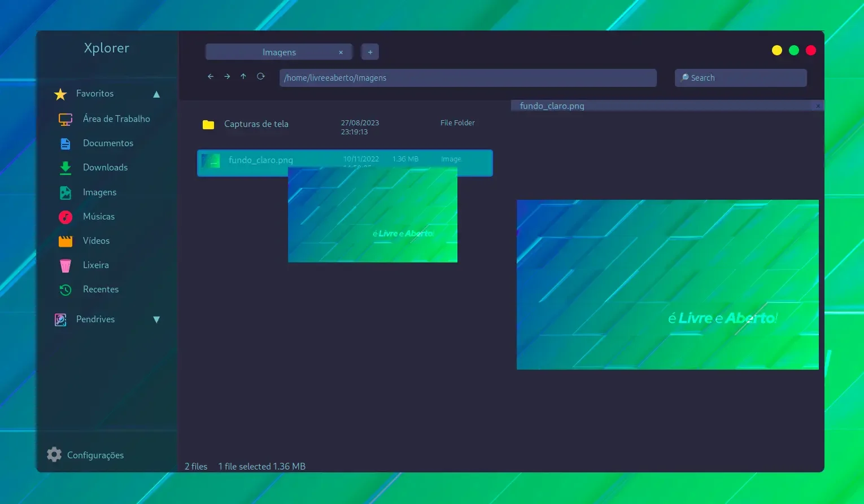Open Músicas from the sidebar
The height and width of the screenshot is (504, 864).
[86, 217]
